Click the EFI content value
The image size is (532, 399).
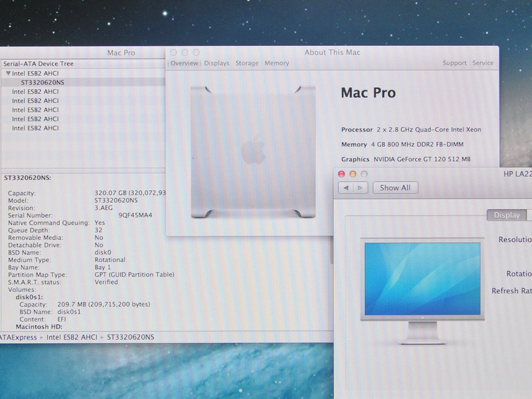62,319
